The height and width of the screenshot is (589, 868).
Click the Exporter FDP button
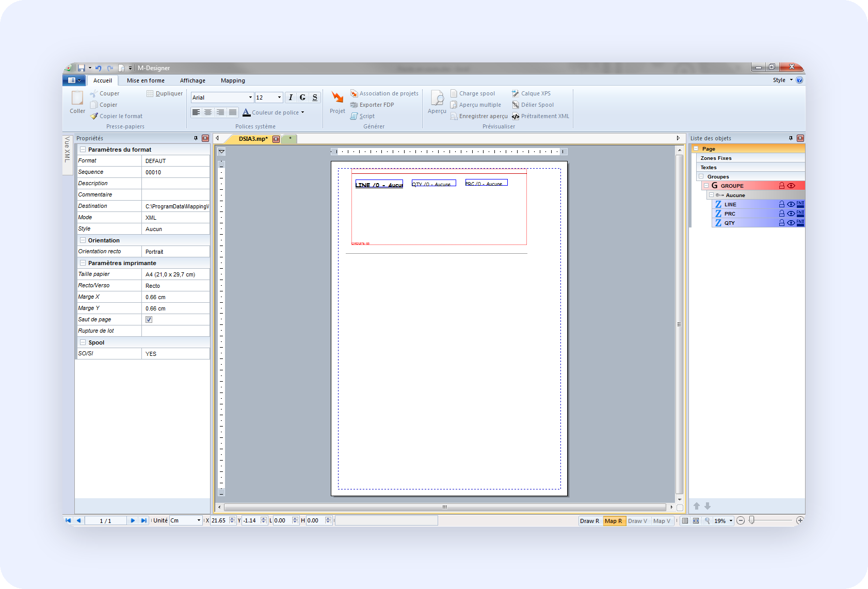(372, 105)
